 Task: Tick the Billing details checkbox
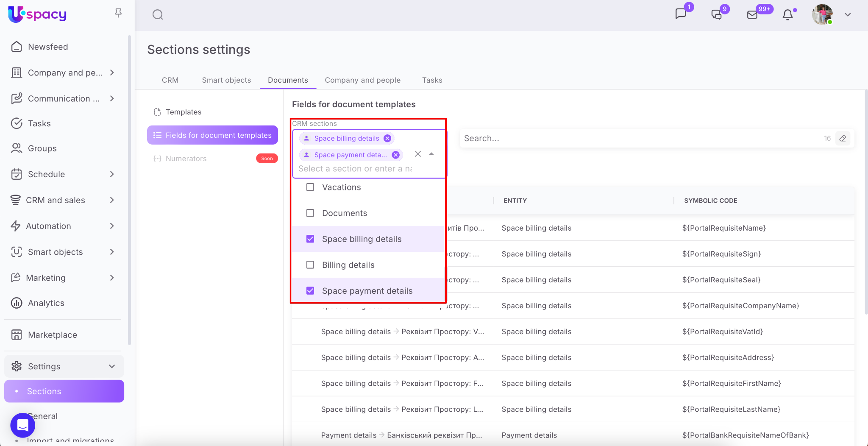[310, 265]
